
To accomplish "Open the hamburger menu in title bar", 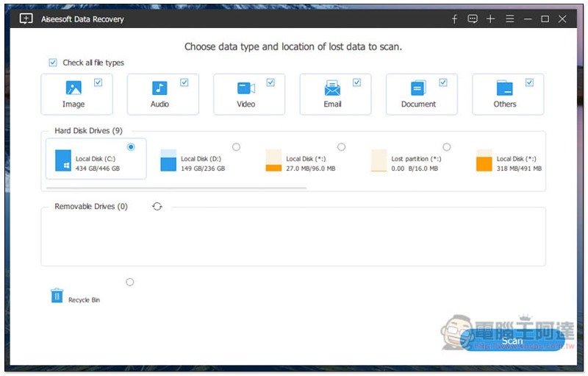I will pos(509,19).
